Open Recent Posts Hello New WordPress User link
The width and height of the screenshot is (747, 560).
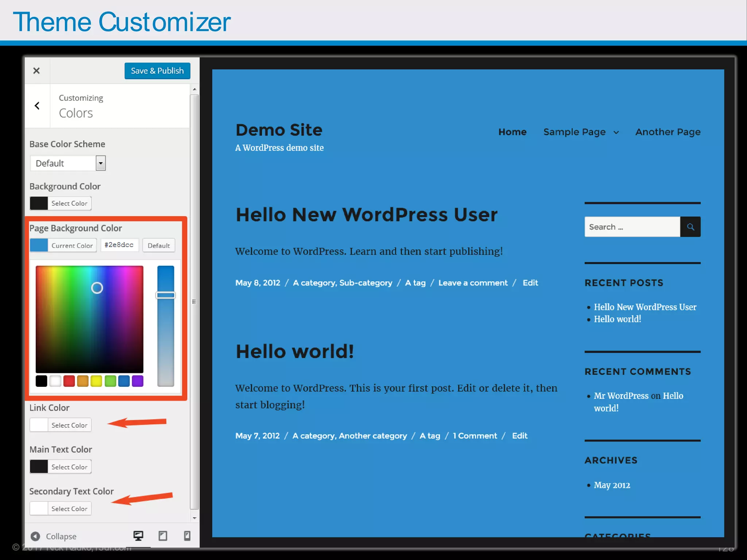click(645, 307)
